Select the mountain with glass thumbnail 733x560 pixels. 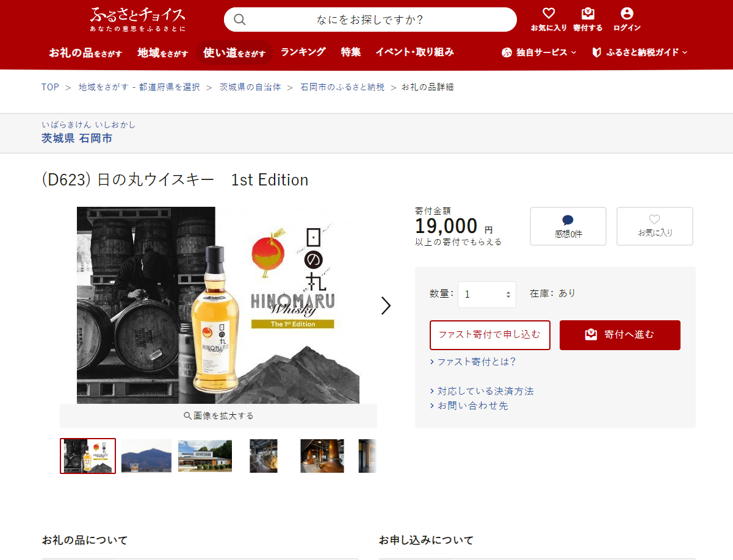pos(146,456)
